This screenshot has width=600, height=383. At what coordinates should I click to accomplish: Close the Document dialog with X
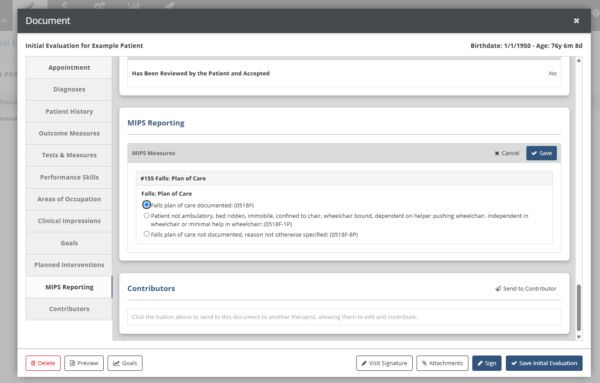click(x=576, y=21)
